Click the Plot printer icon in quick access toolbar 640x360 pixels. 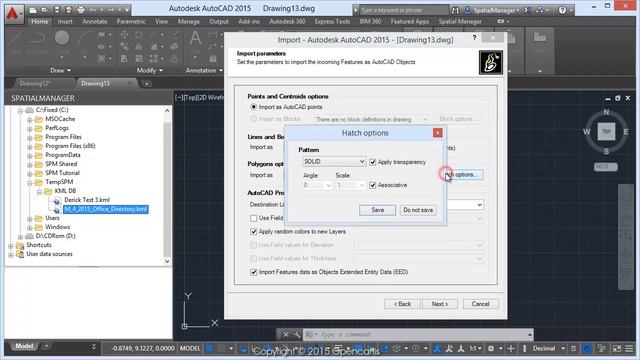click(x=81, y=9)
